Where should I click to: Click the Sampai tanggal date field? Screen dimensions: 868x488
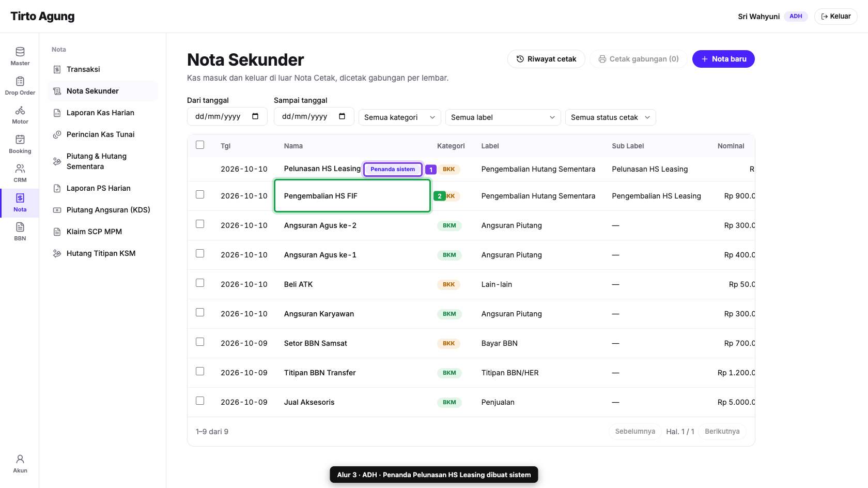(x=314, y=116)
